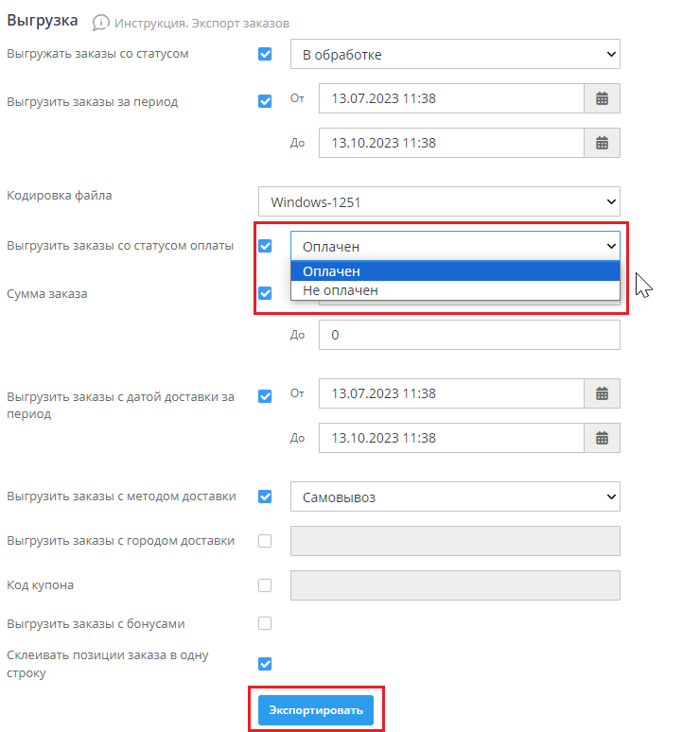
Task: Click the order period 'От' date field
Action: [450, 98]
